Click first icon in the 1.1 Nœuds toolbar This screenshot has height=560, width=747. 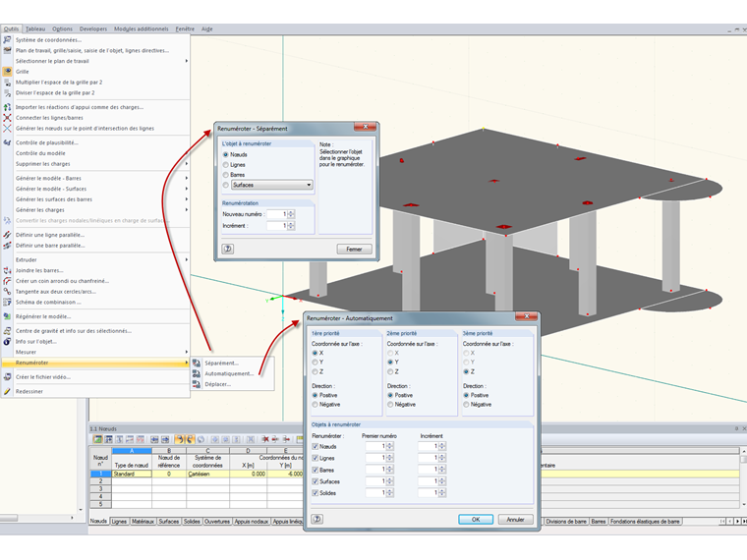[x=97, y=439]
